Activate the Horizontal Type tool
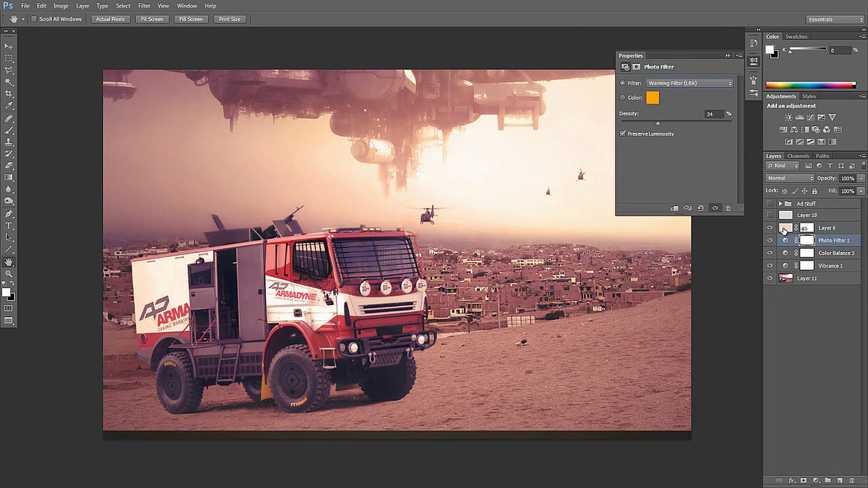 click(9, 226)
